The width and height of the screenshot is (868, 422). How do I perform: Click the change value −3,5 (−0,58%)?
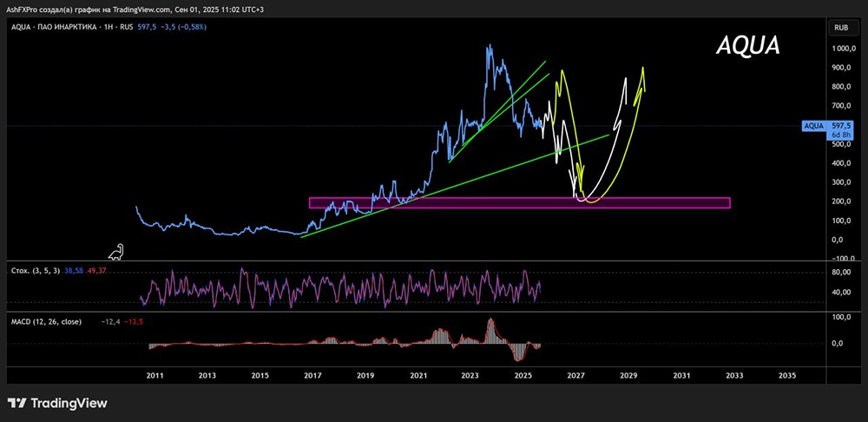click(x=182, y=27)
